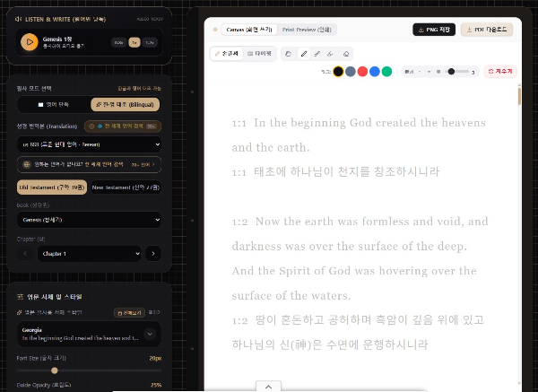538x392 pixels.
Task: Open the Chapter 1 dropdown
Action: click(x=89, y=254)
